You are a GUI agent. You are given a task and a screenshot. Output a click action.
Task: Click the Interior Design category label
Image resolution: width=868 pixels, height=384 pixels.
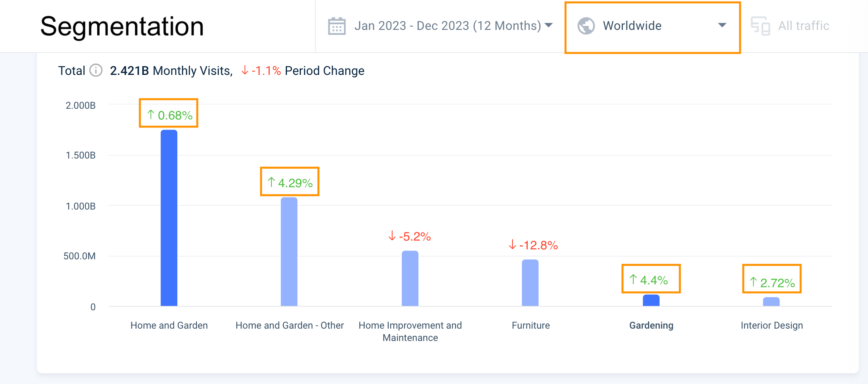(x=772, y=325)
